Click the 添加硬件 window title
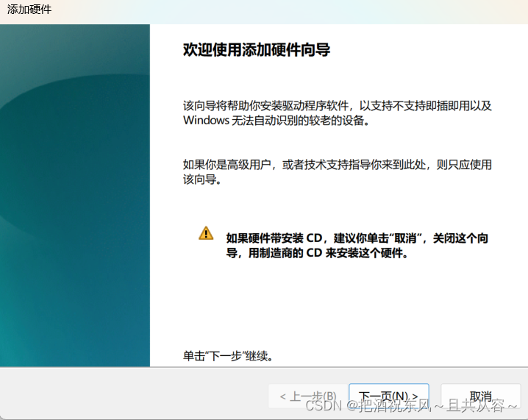The width and height of the screenshot is (528, 420). tap(29, 10)
